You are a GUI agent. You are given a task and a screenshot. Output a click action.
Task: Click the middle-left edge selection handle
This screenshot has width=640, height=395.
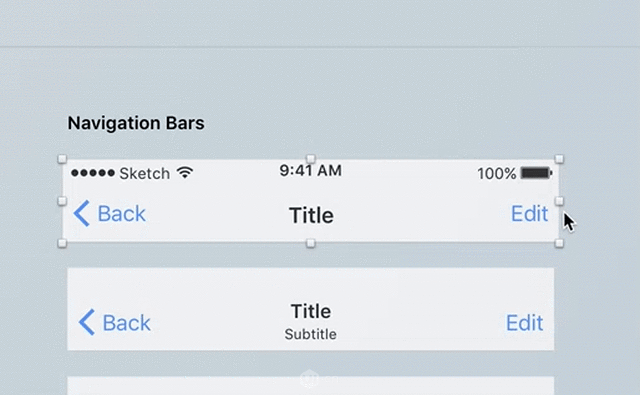coord(62,201)
